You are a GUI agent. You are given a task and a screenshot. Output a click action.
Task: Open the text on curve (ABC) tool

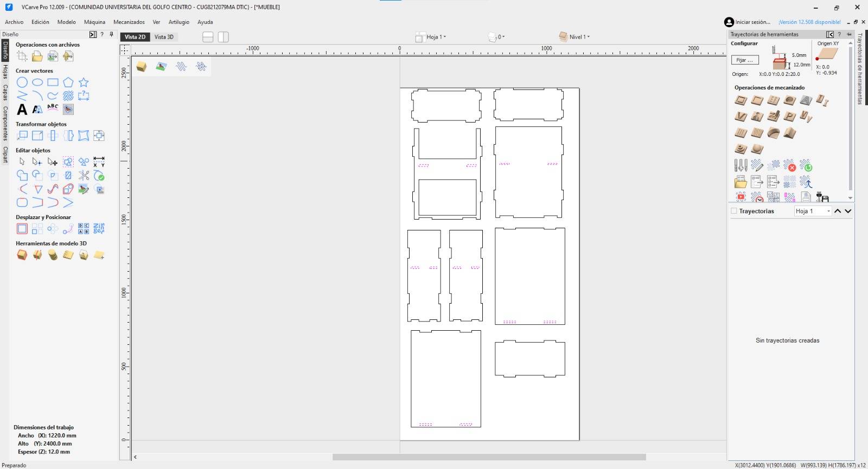(53, 109)
